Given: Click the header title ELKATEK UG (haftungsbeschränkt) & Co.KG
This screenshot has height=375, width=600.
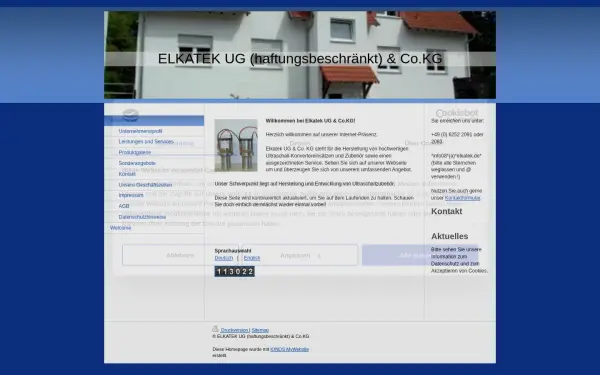Looking at the screenshot, I should click(300, 59).
